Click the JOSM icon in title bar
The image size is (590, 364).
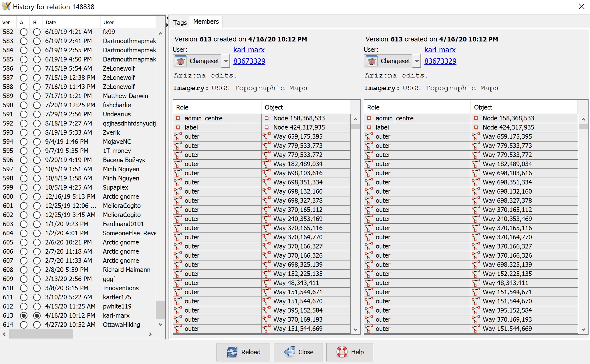coord(6,6)
